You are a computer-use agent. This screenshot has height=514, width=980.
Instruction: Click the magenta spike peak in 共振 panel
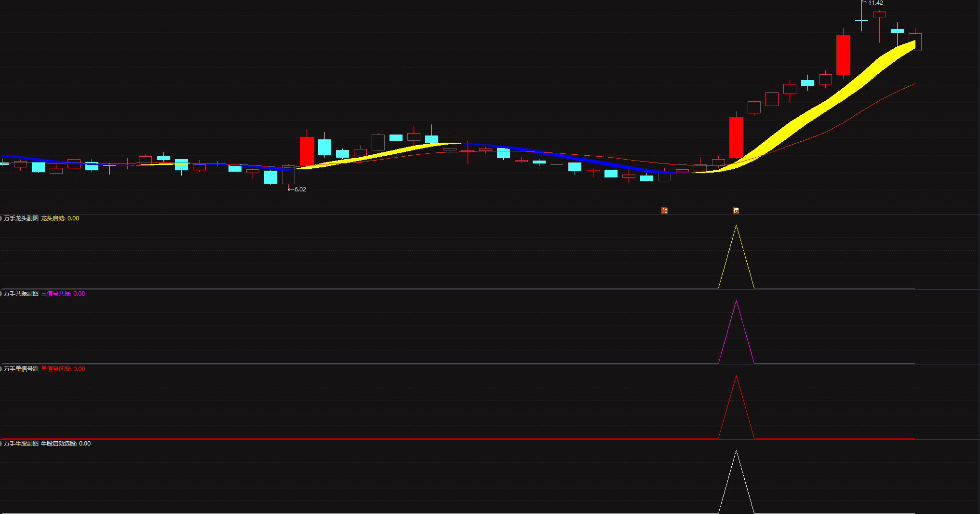pyautogui.click(x=736, y=301)
